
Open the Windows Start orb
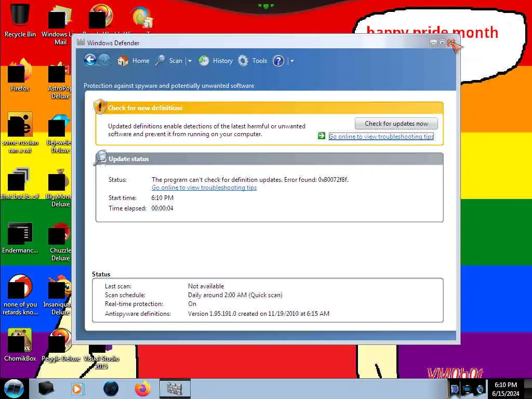pos(14,389)
